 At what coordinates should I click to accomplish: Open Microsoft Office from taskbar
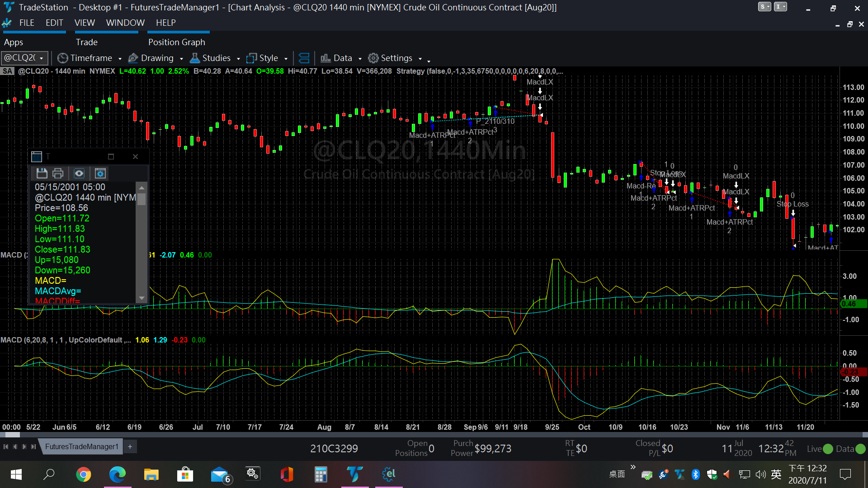click(287, 474)
